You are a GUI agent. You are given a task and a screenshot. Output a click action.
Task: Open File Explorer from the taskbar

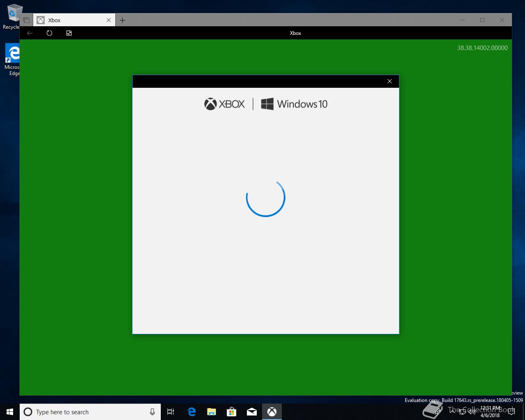pyautogui.click(x=212, y=412)
